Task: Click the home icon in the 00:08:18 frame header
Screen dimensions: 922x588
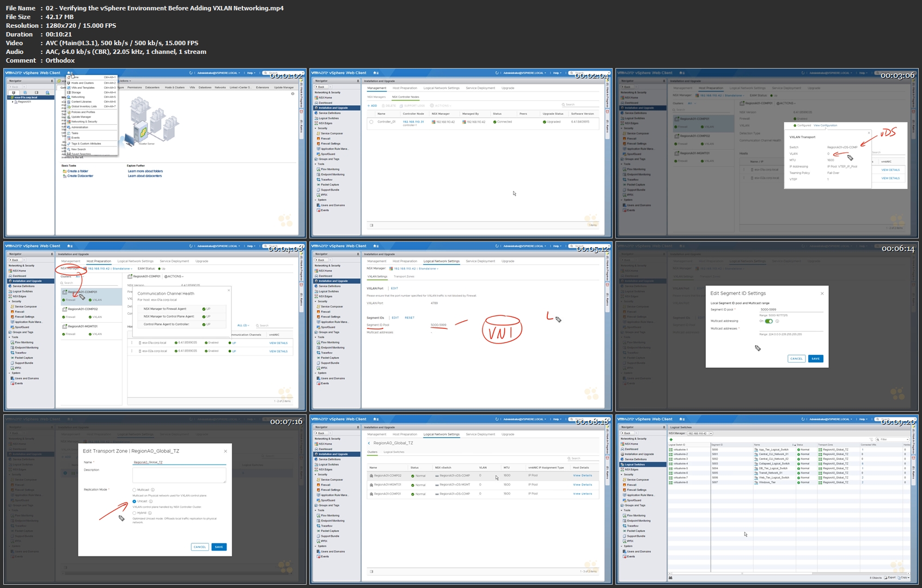Action: (376, 419)
